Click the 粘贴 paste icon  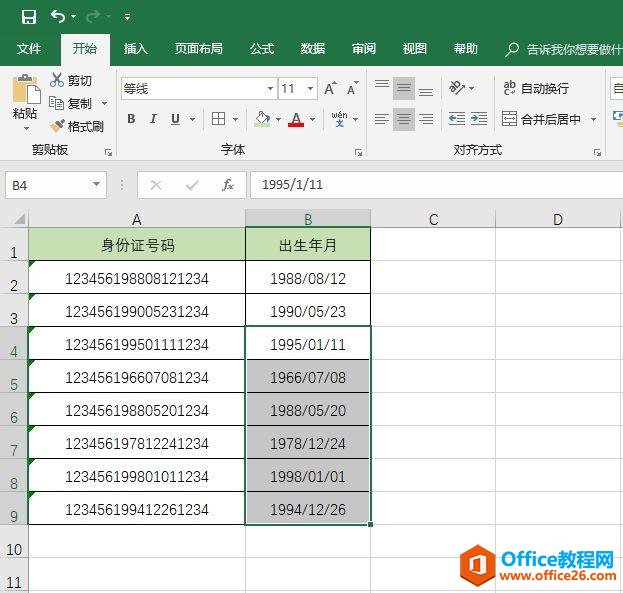26,90
